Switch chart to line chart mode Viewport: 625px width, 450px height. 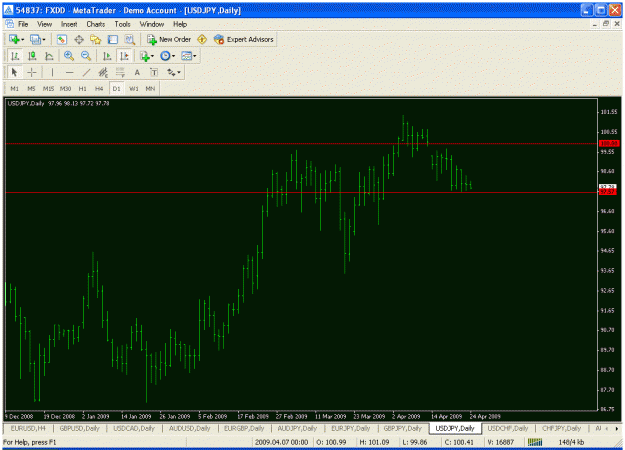pyautogui.click(x=49, y=56)
